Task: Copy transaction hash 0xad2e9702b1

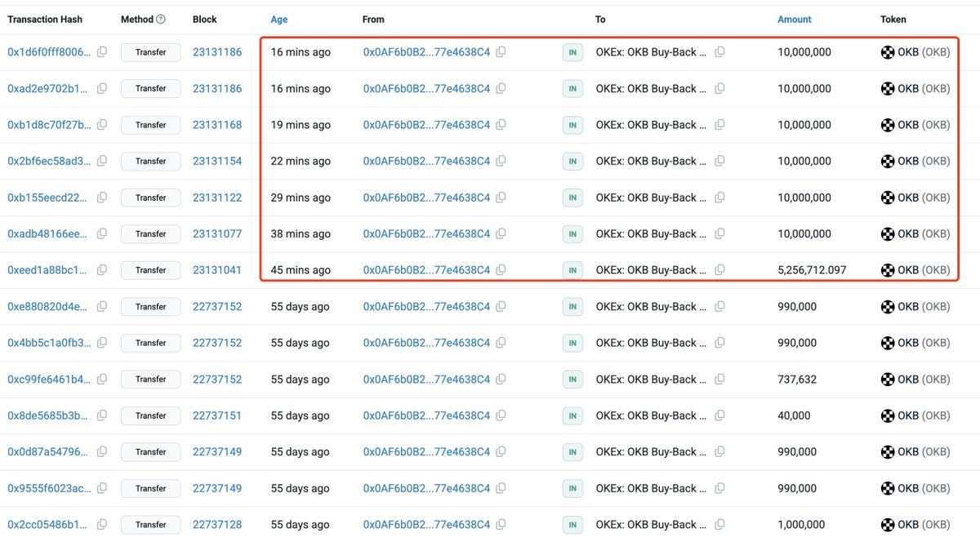Action: click(102, 88)
